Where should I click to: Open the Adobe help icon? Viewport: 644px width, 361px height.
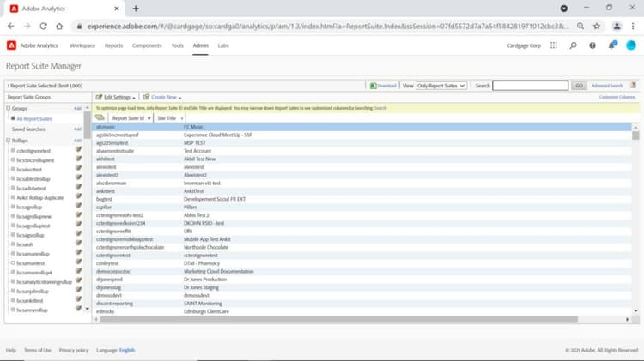click(592, 45)
